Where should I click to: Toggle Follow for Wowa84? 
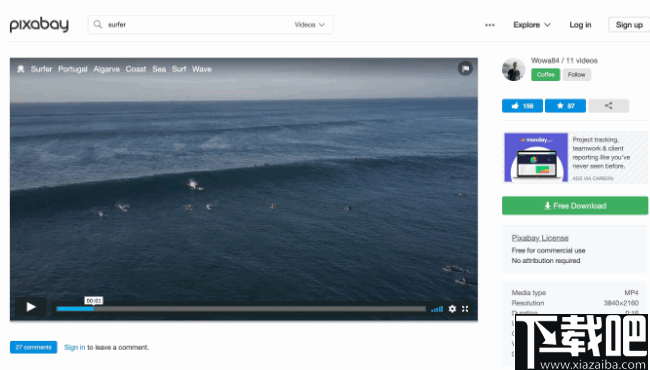[x=576, y=75]
